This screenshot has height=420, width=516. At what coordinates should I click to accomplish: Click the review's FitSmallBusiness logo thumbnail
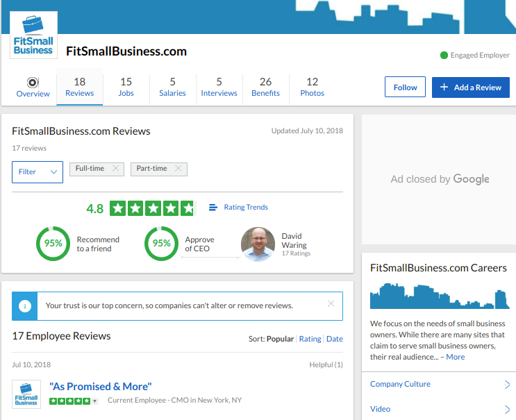point(26,394)
